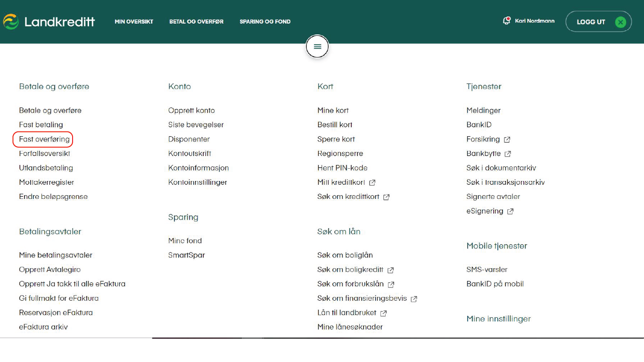Select Endre beløpsgrense
Viewport: 644px width, 362px height.
53,197
